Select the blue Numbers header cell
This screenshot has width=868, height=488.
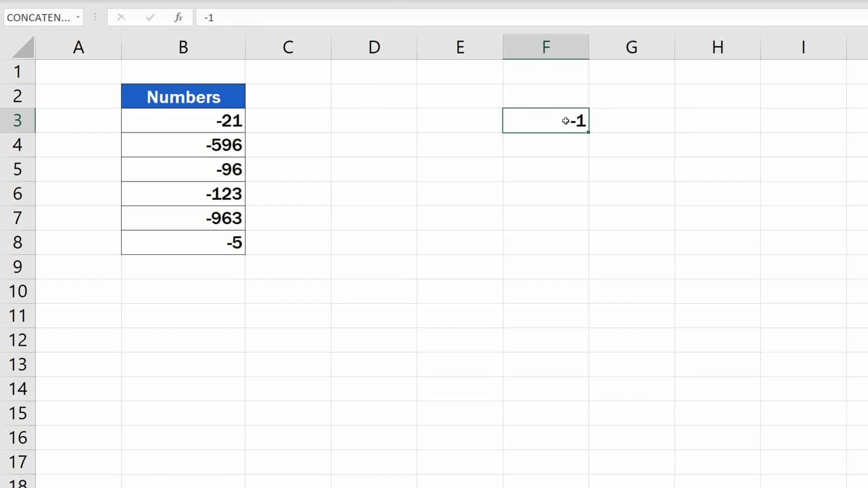click(x=183, y=96)
